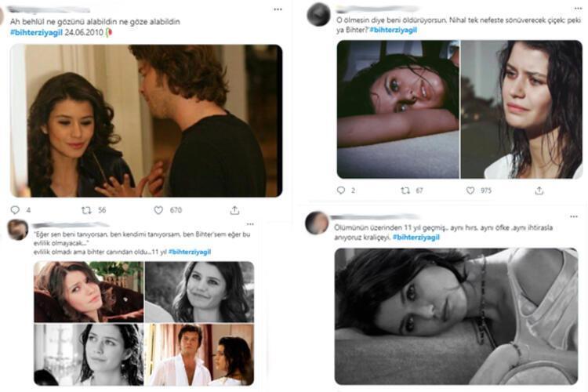Share the 'Ah behlül' tweet
The image size is (588, 392).
coord(234,210)
